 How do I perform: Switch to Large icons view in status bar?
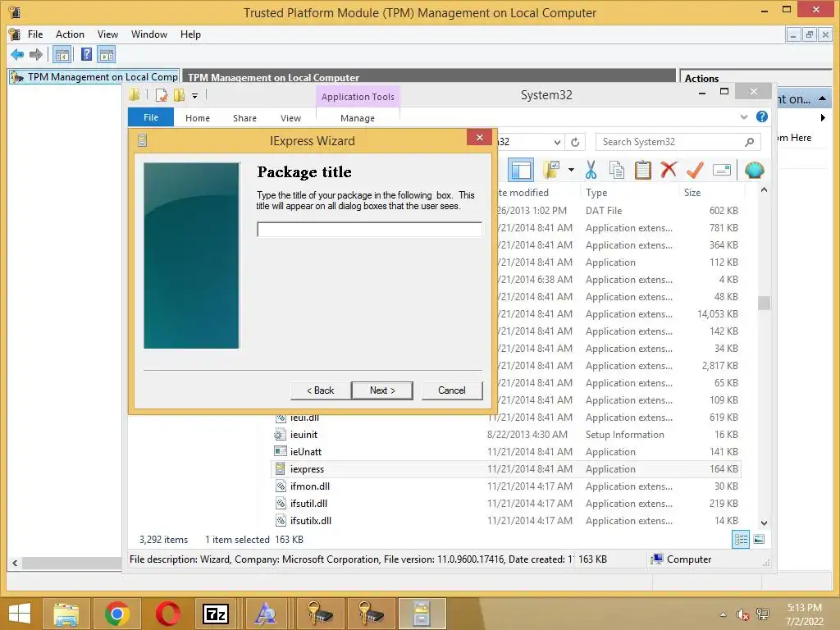[x=759, y=540]
